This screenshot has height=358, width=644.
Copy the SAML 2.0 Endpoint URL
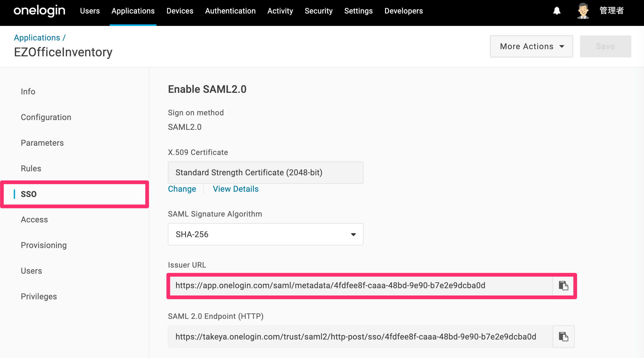click(563, 337)
